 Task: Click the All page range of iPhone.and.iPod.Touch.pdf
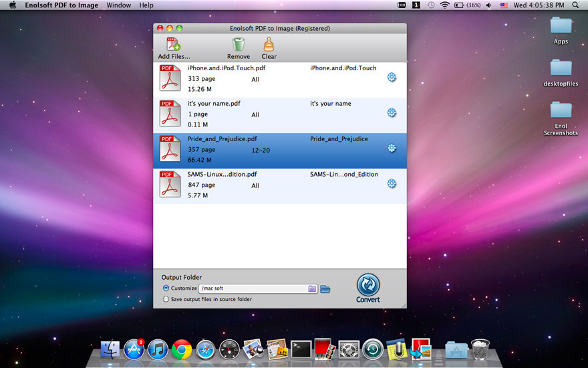[x=255, y=80]
